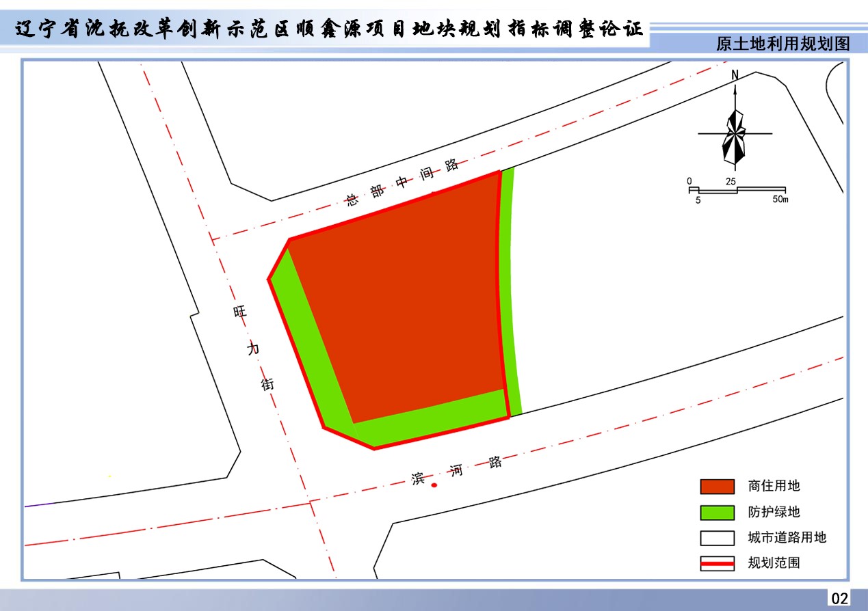Click the 防护绿地 legend label
The image size is (868, 611).
point(774,512)
